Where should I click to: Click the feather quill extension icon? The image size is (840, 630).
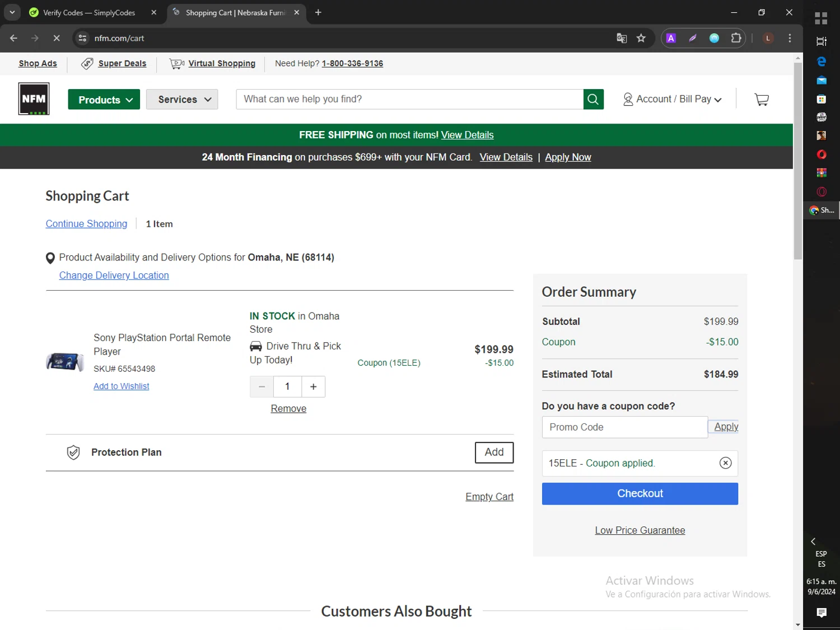[693, 38]
